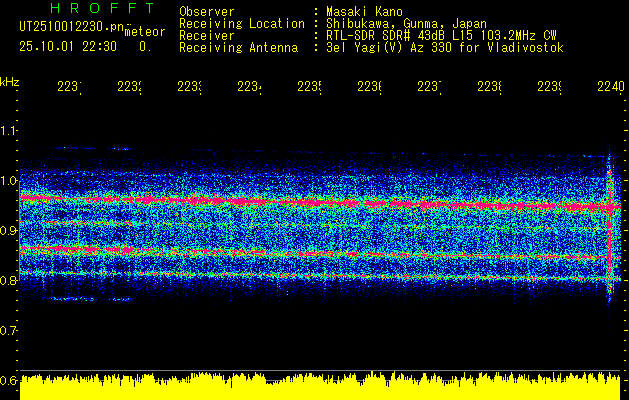This screenshot has height=400, width=629.
Task: Click the 1.1 kHz axis label
Action: tap(9, 130)
